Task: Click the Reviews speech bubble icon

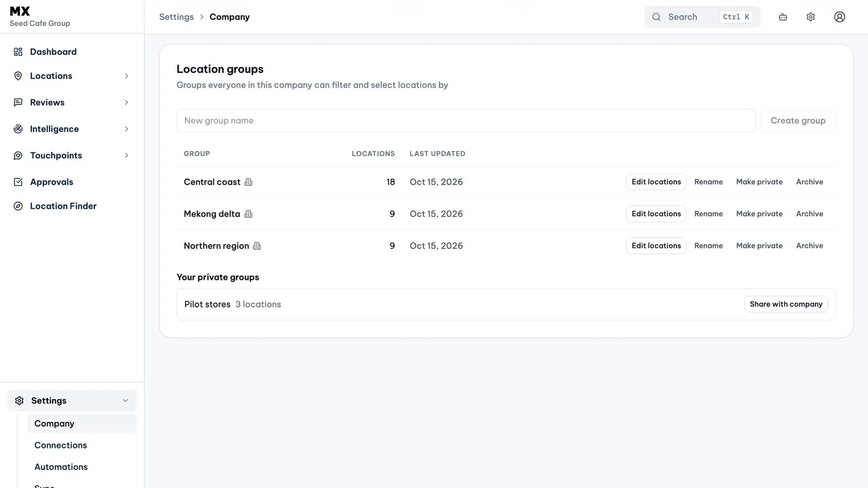Action: click(x=18, y=102)
